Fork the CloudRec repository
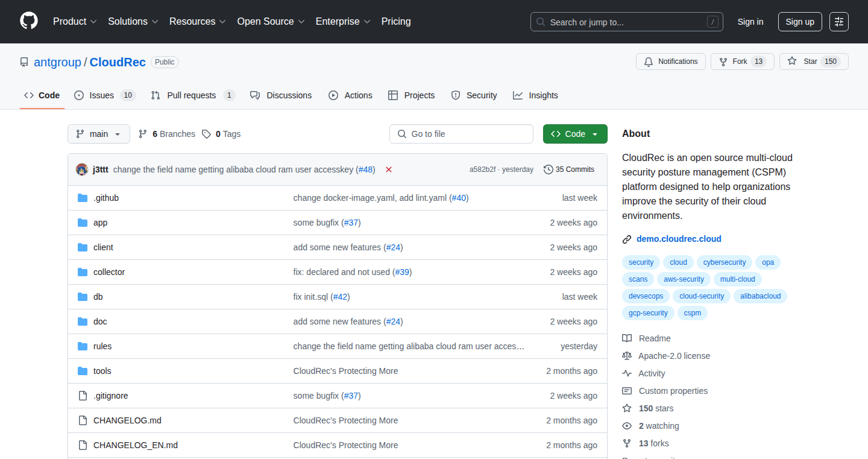 (743, 62)
